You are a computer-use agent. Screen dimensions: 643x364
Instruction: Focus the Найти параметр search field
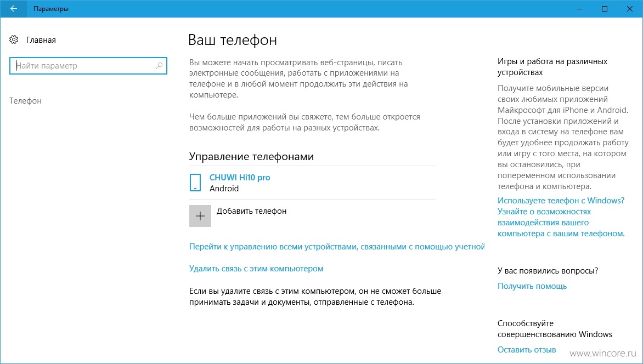coord(88,66)
